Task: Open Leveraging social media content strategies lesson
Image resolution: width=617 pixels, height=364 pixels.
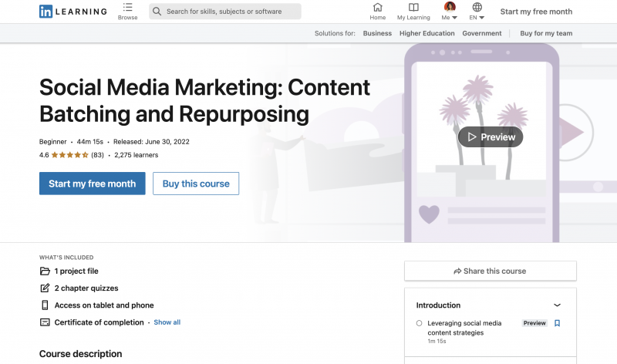Action: pos(464,328)
